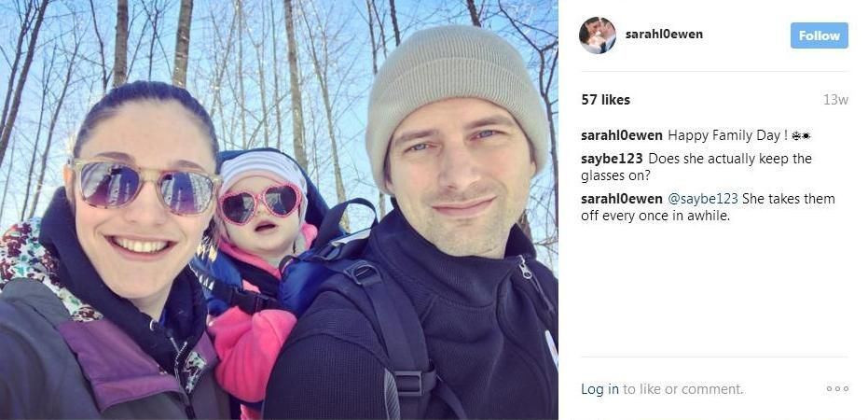The width and height of the screenshot is (868, 420).
Task: Open commenter saybe123's profile name
Action: coord(612,159)
